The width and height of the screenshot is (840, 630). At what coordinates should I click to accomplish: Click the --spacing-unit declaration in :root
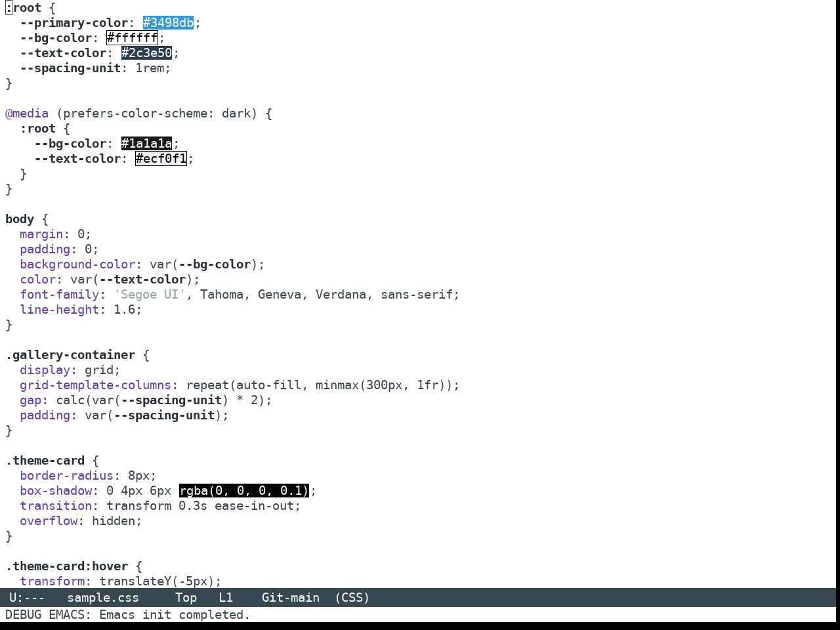pyautogui.click(x=70, y=68)
